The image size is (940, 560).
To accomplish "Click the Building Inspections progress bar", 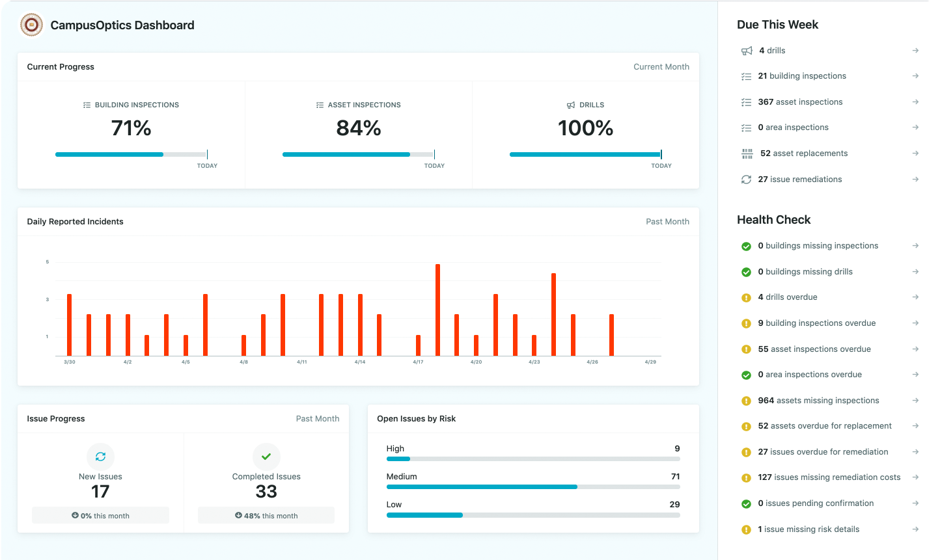I will [130, 155].
